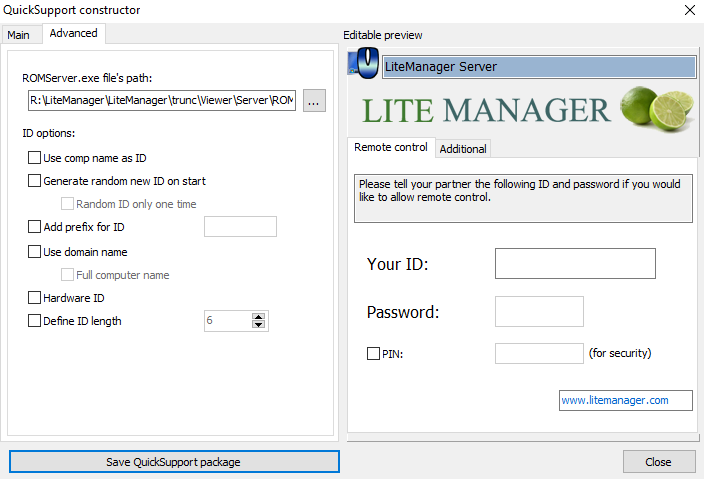Screen dimensions: 704x479
Task: Open the Additional preview tab
Action: [x=463, y=149]
